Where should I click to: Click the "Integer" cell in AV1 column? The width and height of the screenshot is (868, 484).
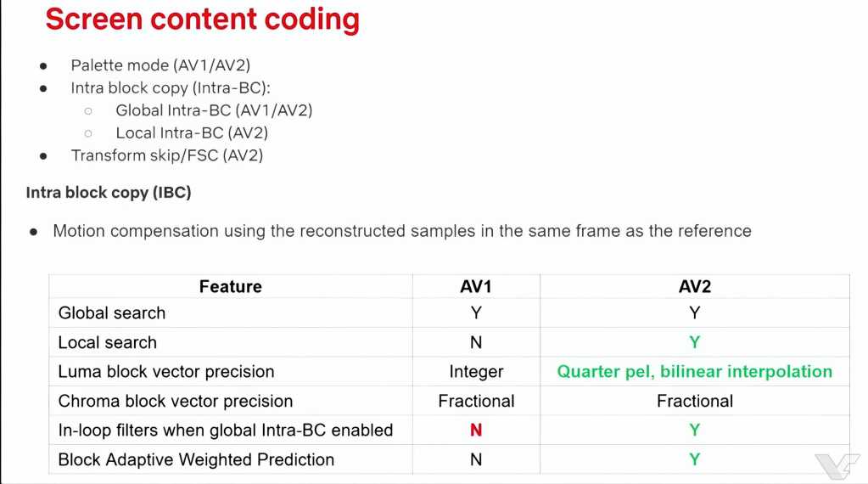point(476,372)
